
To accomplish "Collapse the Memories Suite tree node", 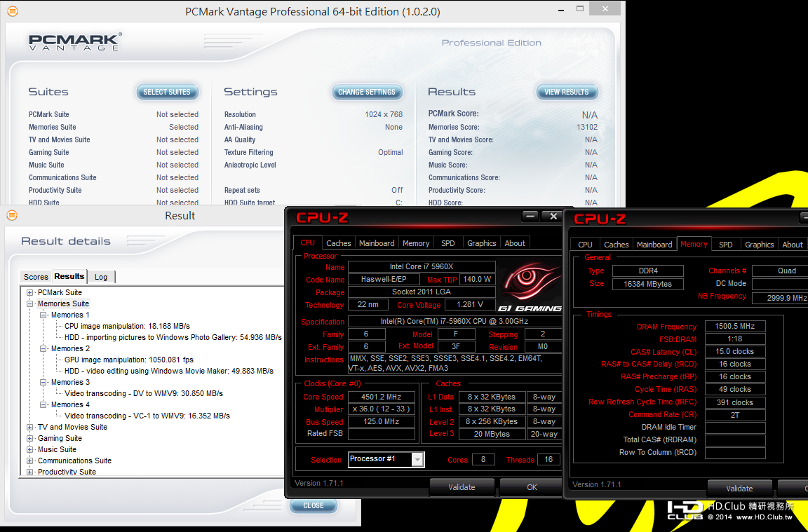I will (30, 304).
